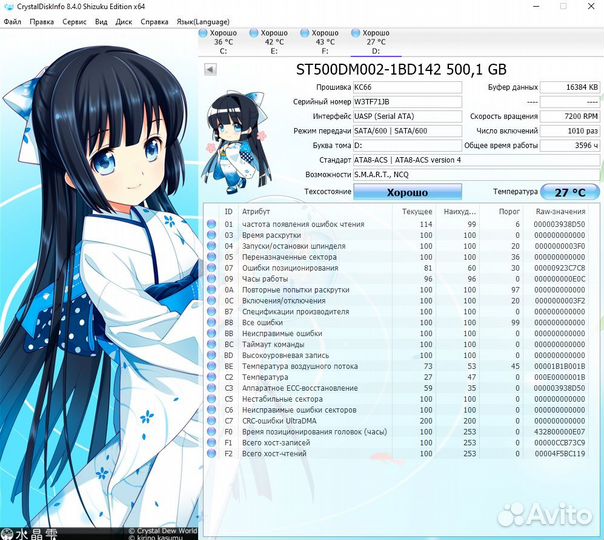Open the Вид menu

(x=101, y=22)
